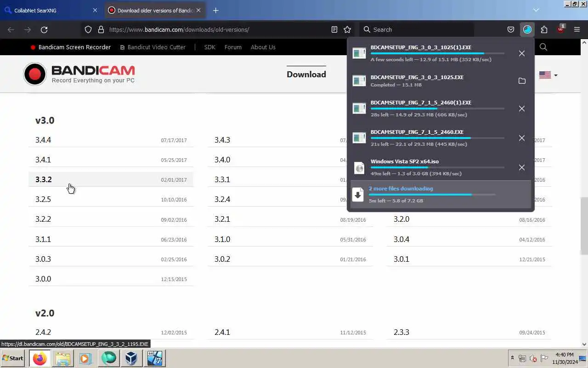Open the Windows Start button
The image size is (588, 368).
13,358
